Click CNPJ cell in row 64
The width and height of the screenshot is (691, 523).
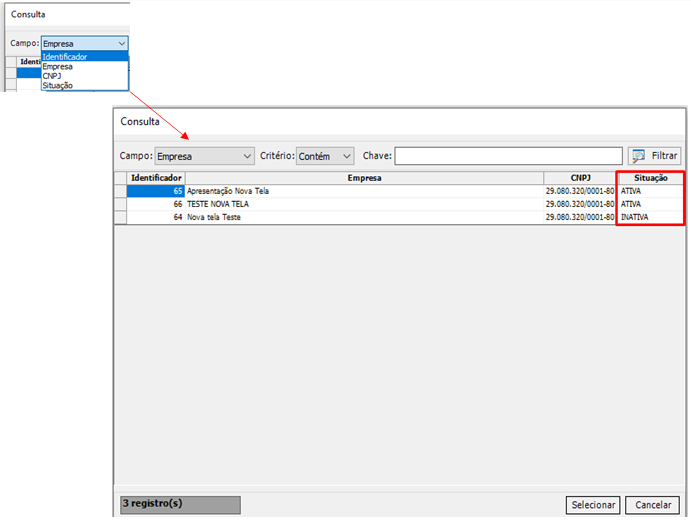point(580,217)
